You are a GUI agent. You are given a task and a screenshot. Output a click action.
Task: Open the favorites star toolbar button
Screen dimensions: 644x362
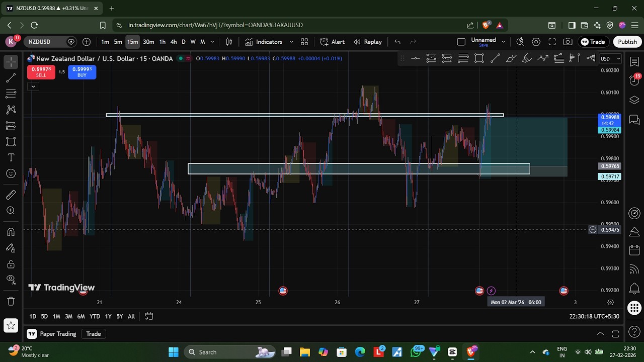[11, 326]
